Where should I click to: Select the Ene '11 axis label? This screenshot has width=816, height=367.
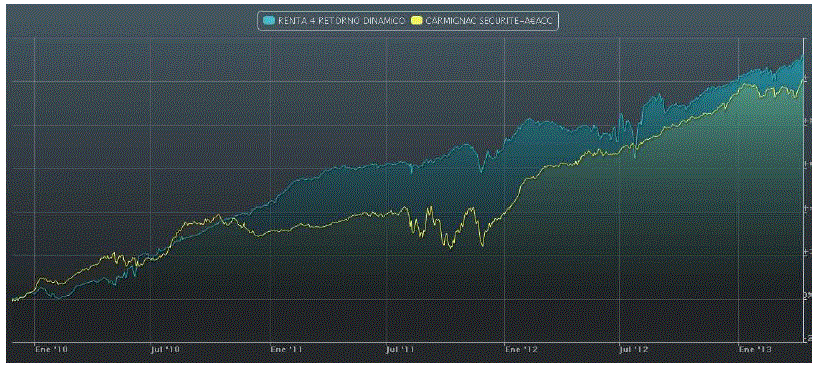click(x=287, y=350)
